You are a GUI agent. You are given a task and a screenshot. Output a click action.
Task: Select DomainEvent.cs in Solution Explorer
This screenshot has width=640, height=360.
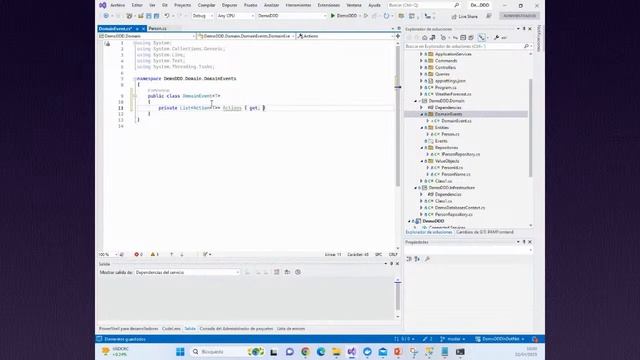456,121
